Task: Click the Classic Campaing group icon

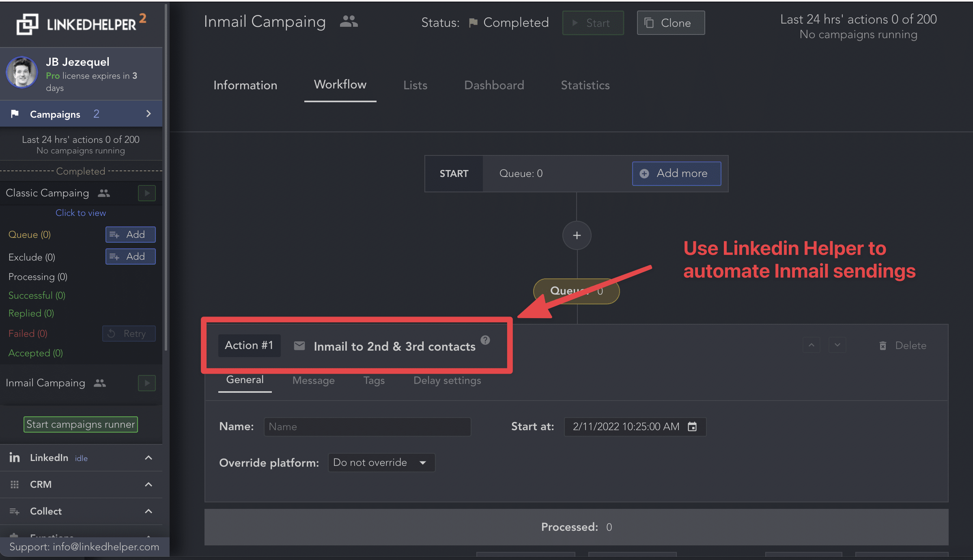Action: 103,194
